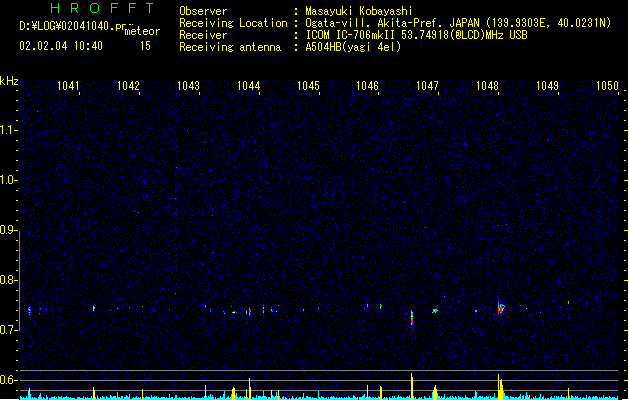Click the 0.8 kHz frequency label
The width and height of the screenshot is (629, 400).
[x=8, y=280]
